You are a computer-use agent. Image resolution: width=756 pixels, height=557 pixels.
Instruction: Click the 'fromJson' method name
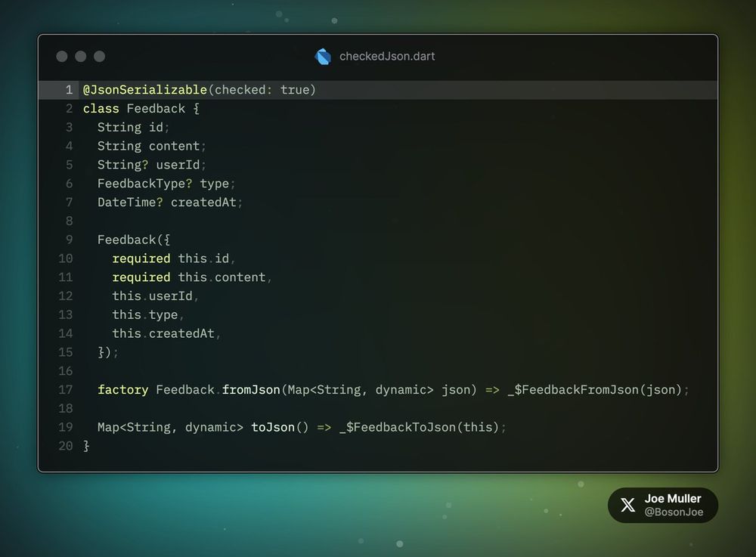pyautogui.click(x=251, y=390)
